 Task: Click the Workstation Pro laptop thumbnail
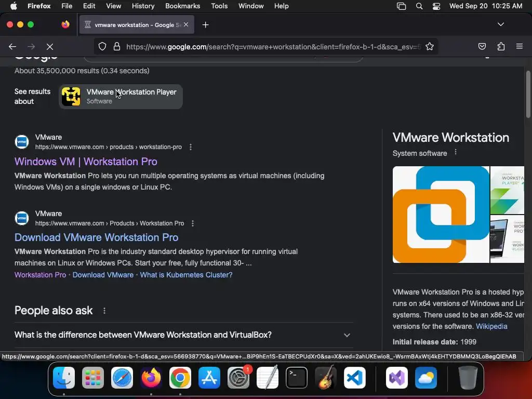click(507, 239)
